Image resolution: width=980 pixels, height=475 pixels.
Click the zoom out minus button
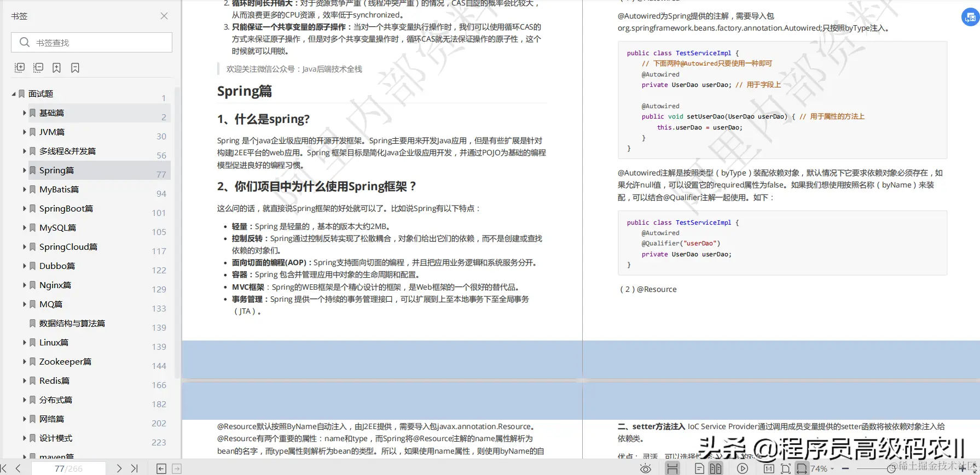pos(845,468)
